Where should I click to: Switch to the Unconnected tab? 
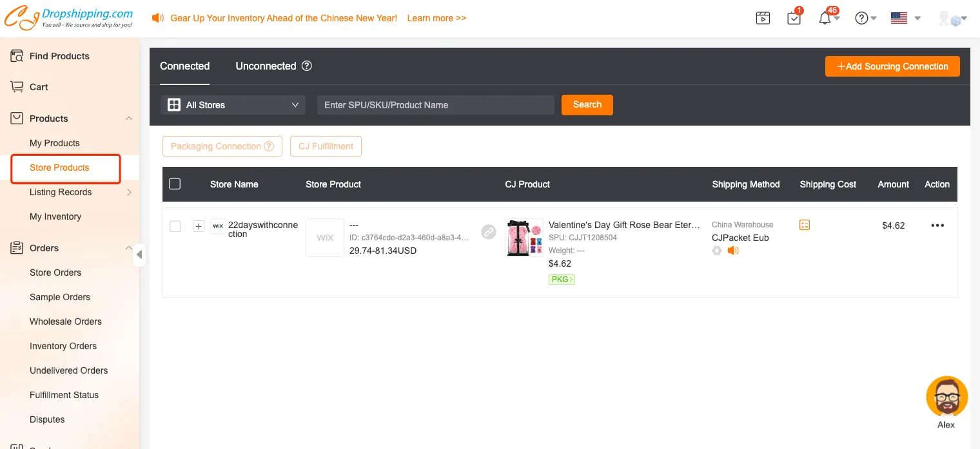tap(266, 66)
